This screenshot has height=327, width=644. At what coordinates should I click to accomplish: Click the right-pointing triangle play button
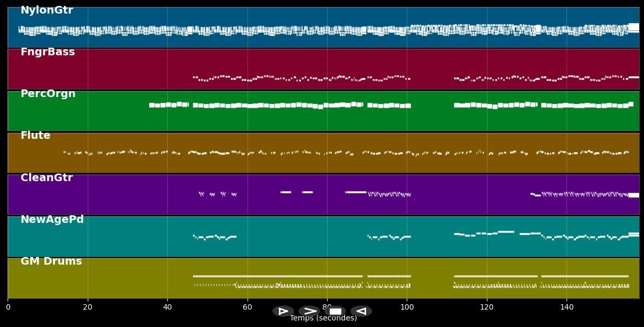pos(283,311)
